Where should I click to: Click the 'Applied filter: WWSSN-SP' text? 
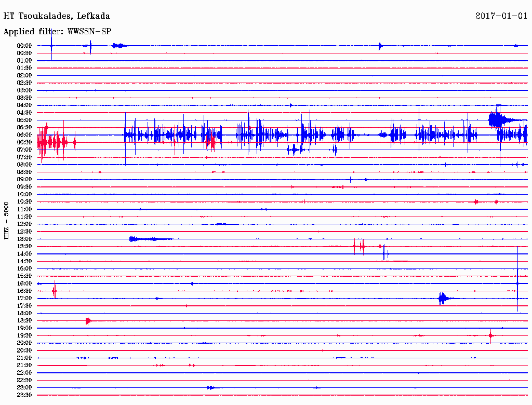click(x=57, y=32)
